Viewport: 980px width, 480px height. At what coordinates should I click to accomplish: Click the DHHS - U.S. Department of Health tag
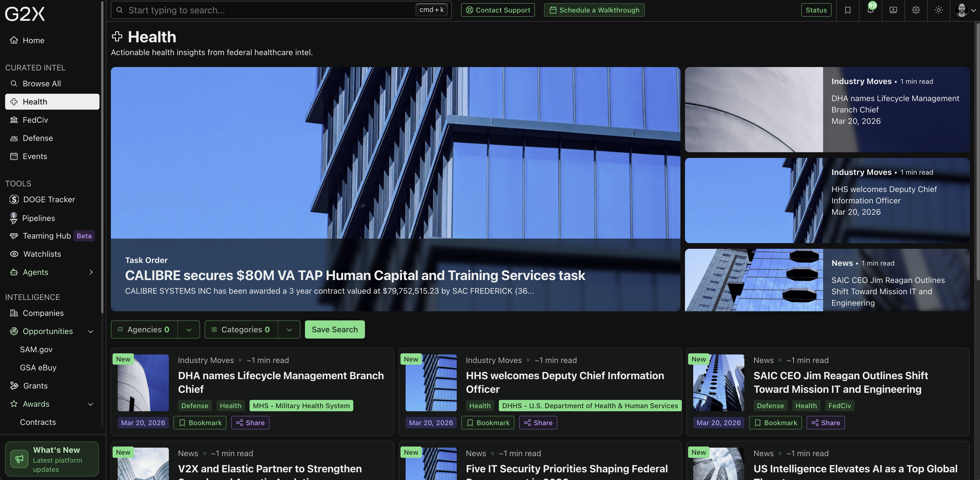(590, 406)
